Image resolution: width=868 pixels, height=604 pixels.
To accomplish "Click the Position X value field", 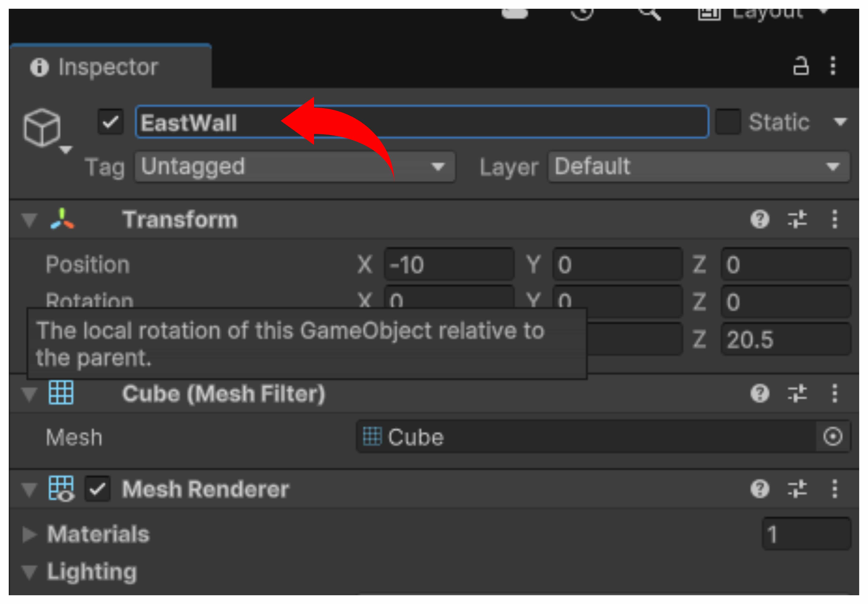I will 449,264.
